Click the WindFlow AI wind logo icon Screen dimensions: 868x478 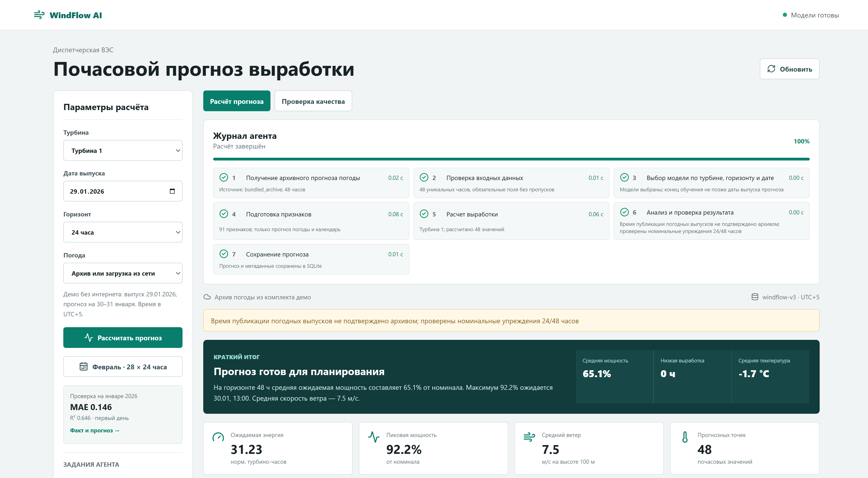pos(39,15)
